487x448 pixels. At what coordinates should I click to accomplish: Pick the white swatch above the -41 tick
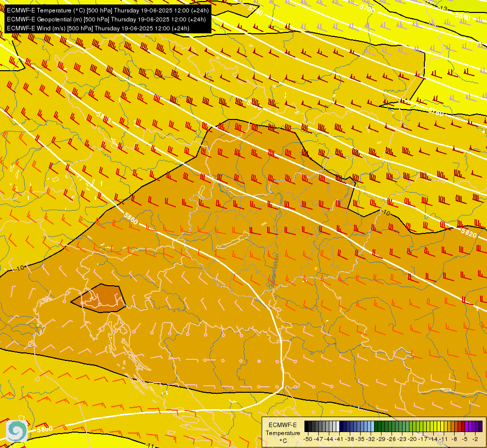click(x=338, y=426)
